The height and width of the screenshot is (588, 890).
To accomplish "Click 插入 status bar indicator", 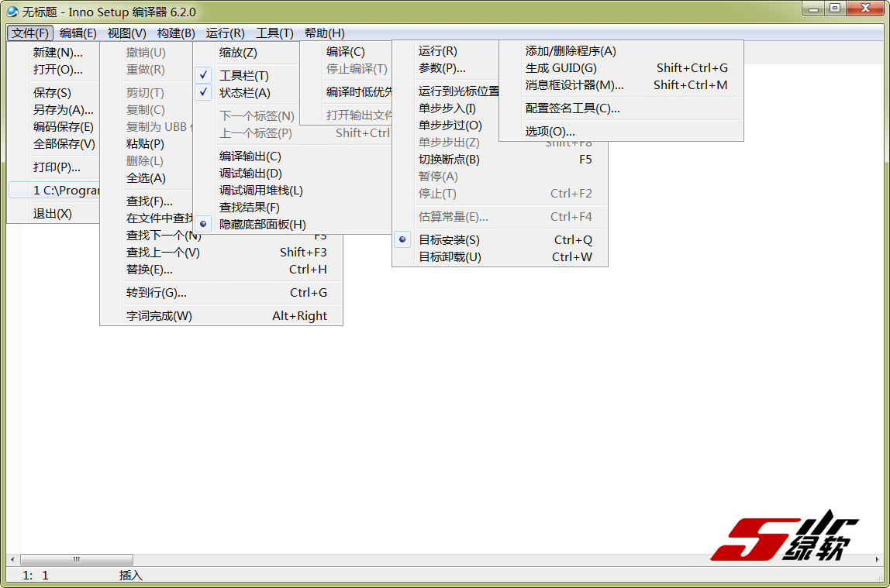I will coord(130,575).
